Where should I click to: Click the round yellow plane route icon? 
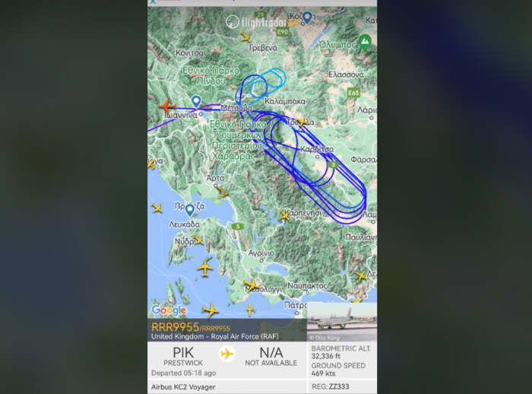[226, 354]
